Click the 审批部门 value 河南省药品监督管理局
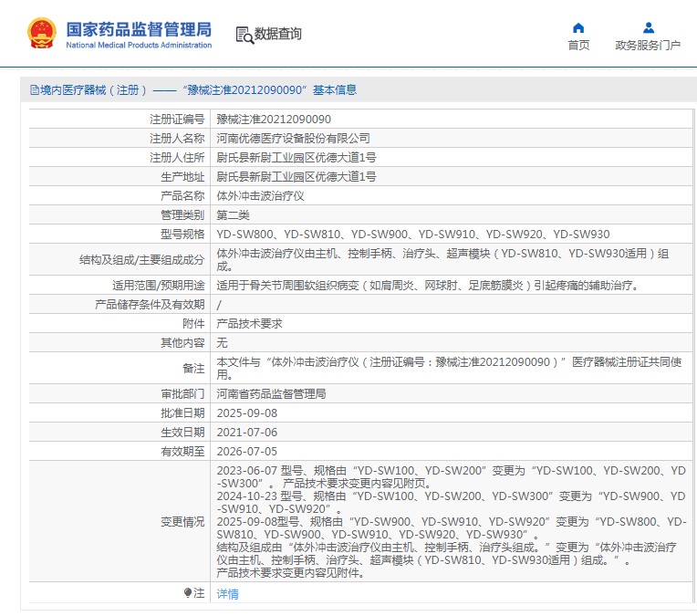Screen dimensions: 697x616 pyautogui.click(x=271, y=394)
